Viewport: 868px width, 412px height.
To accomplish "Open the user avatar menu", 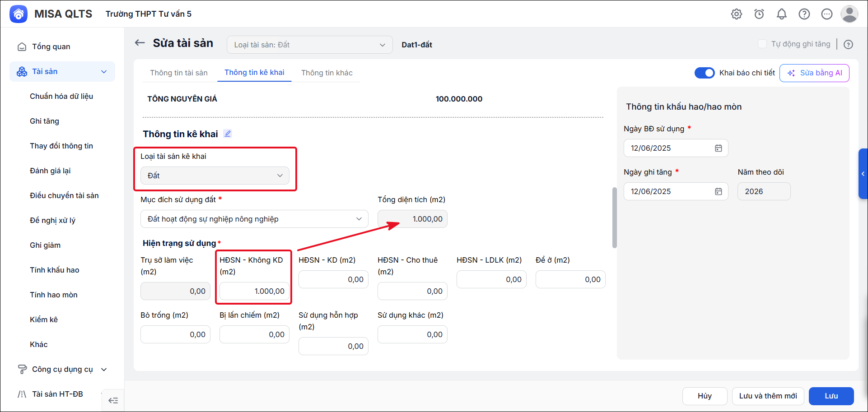I will [849, 14].
